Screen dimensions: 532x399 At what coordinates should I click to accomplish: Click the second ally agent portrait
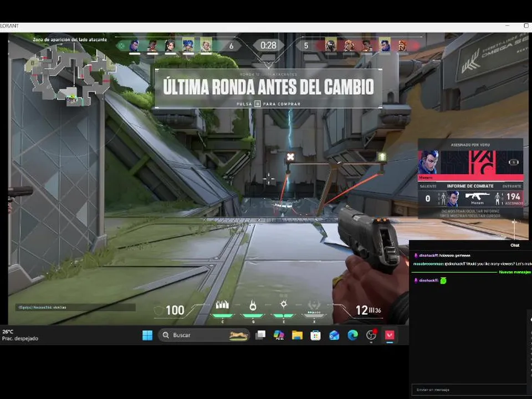click(153, 45)
